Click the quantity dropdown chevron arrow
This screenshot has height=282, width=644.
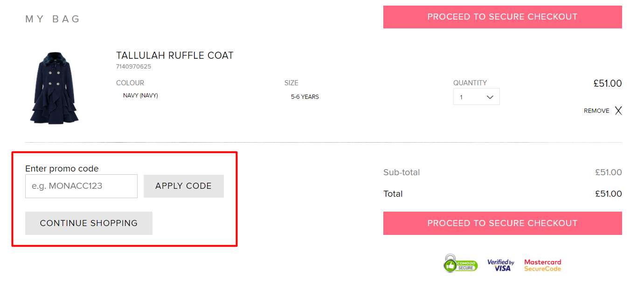pyautogui.click(x=490, y=96)
